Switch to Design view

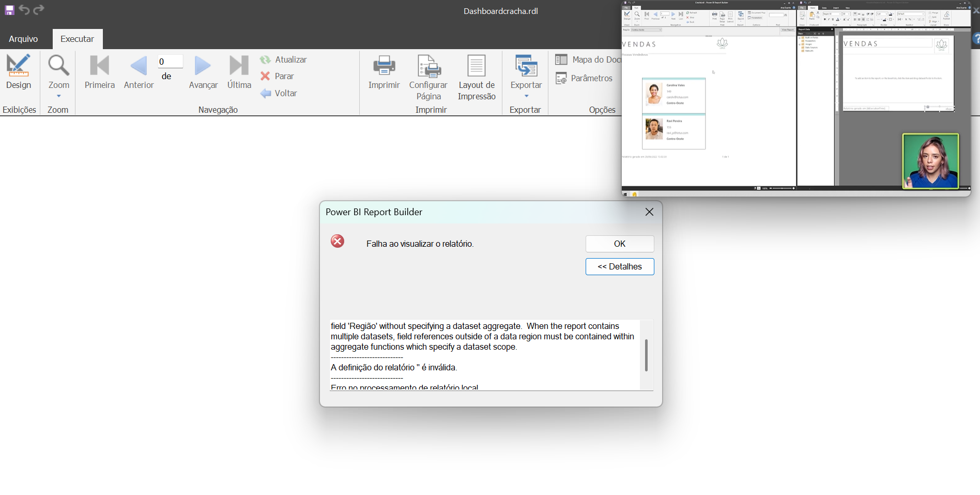tap(19, 72)
